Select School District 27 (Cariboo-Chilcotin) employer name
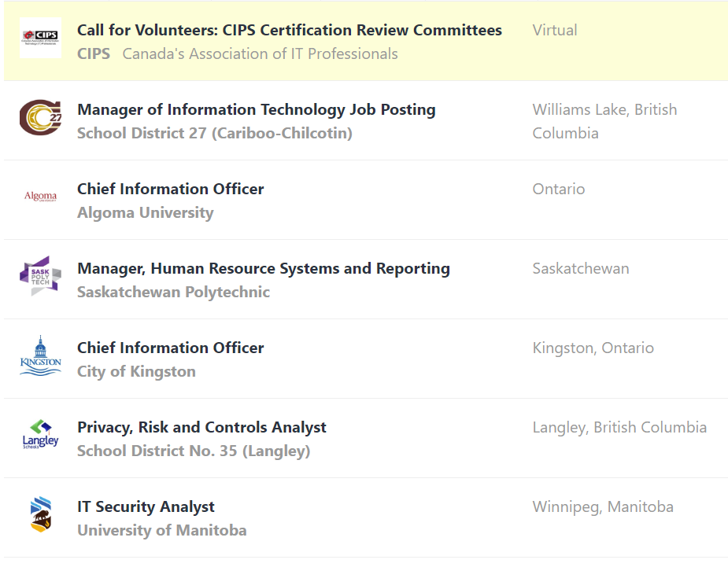Image resolution: width=728 pixels, height=567 pixels. pos(214,133)
